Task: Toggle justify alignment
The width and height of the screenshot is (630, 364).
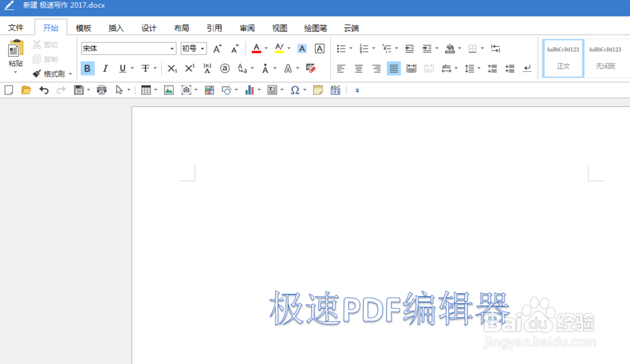Action: [x=394, y=68]
